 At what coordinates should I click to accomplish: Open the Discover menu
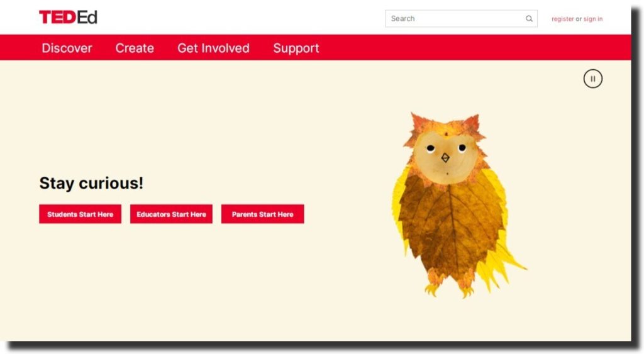[x=67, y=48]
